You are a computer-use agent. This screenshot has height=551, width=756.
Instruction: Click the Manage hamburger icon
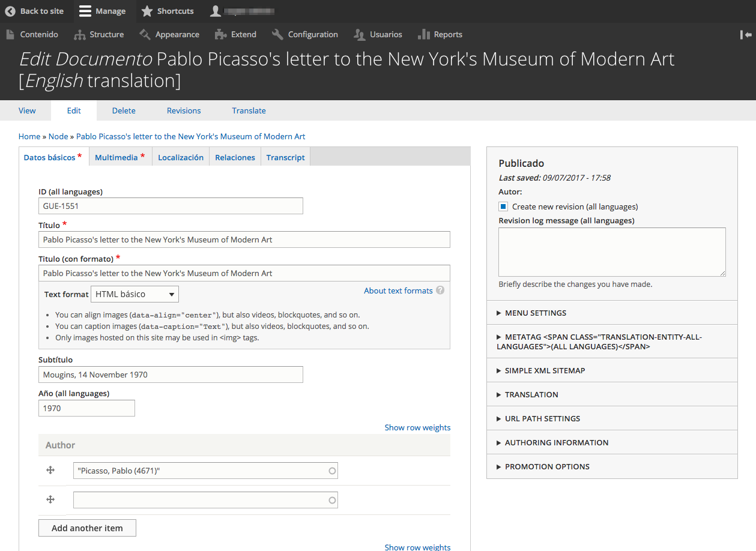point(85,11)
